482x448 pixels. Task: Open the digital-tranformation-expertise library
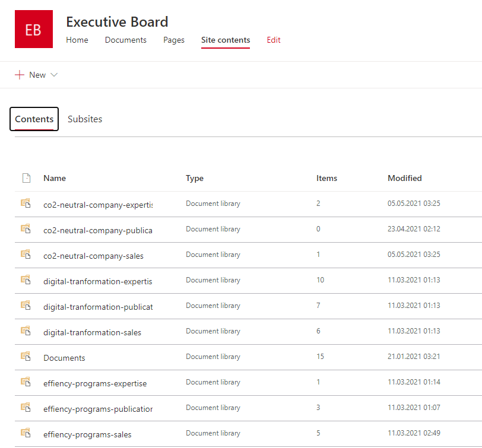pyautogui.click(x=97, y=281)
